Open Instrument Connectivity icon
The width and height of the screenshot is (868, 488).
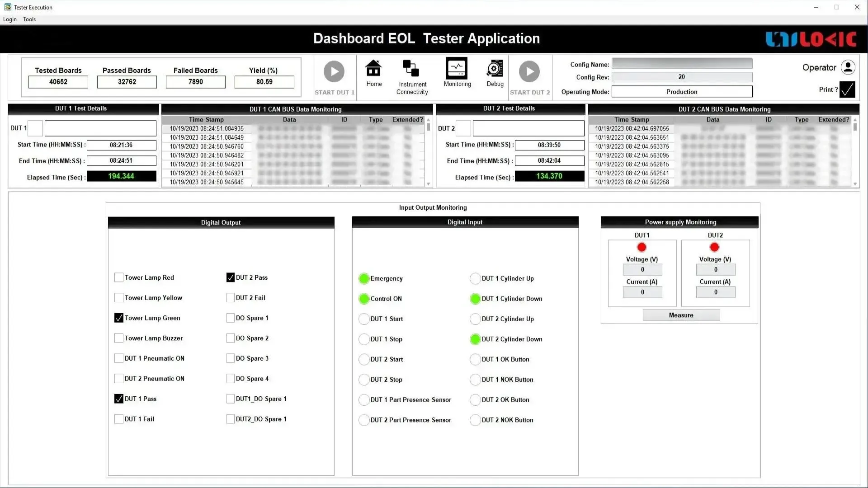(x=411, y=69)
